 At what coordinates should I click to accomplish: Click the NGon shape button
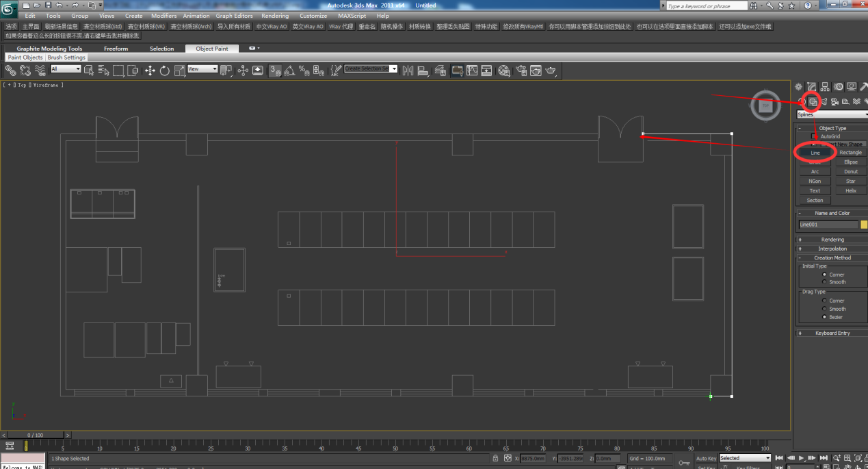tap(815, 181)
